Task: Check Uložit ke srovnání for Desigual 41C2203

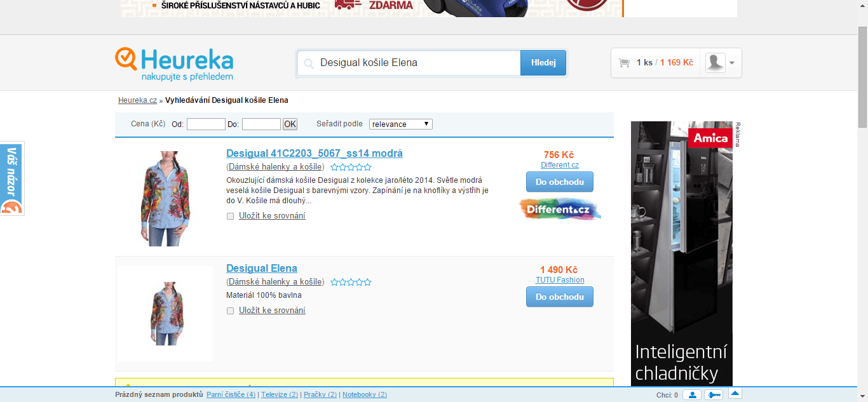Action: pyautogui.click(x=230, y=217)
